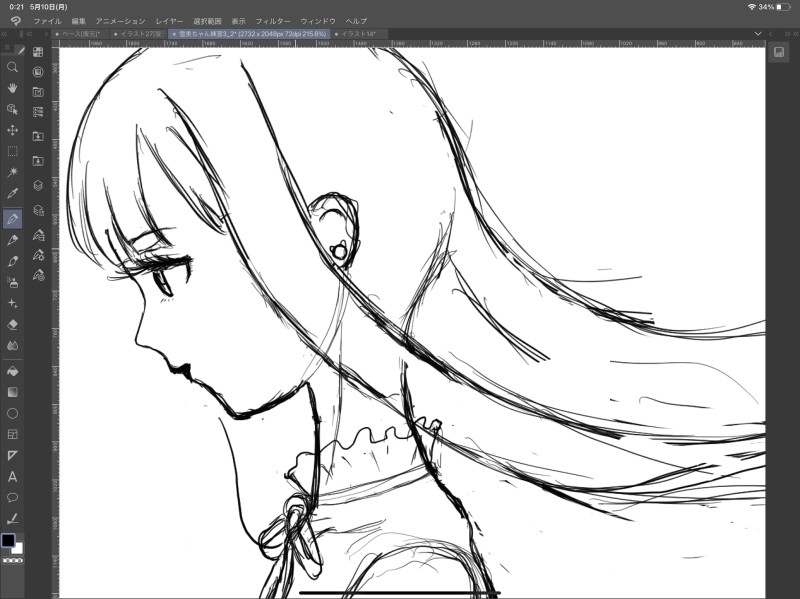Select the Frame border tool

pyautogui.click(x=12, y=435)
